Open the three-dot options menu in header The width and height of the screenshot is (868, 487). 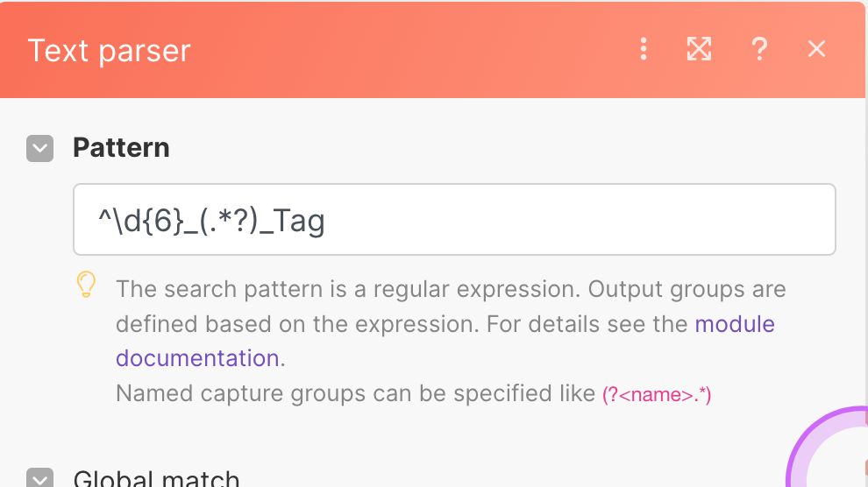tap(644, 49)
